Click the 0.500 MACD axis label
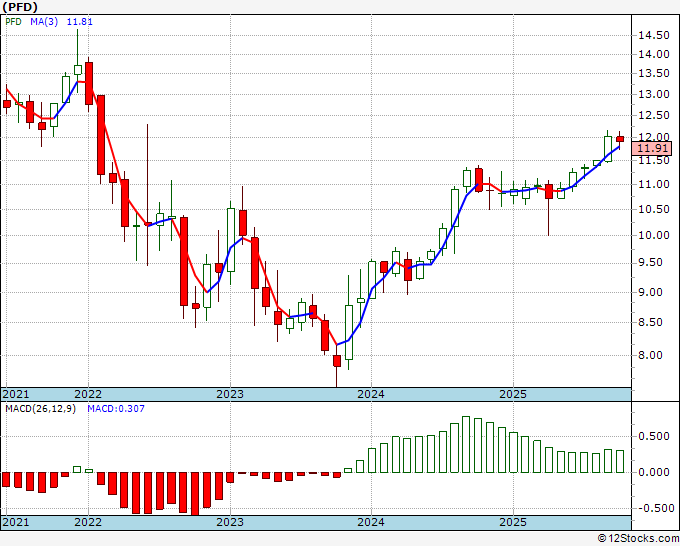680x546 pixels. (654, 436)
